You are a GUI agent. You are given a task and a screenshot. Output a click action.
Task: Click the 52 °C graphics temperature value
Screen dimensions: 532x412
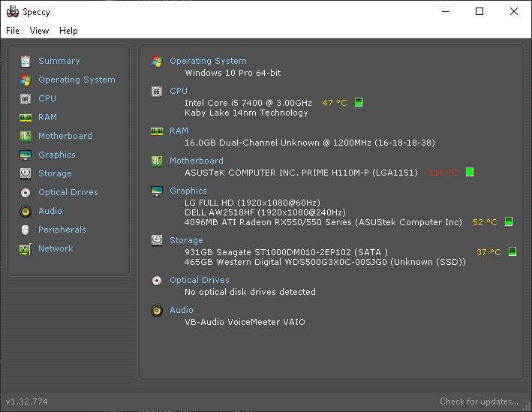(x=485, y=222)
